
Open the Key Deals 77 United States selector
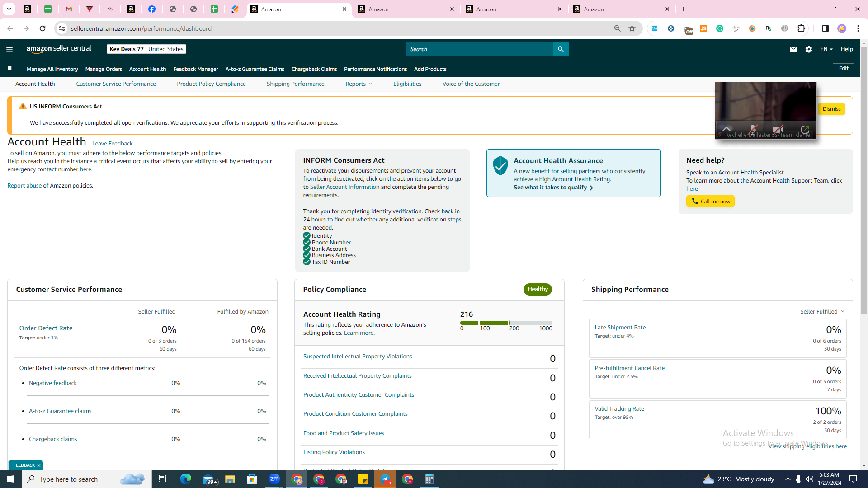[x=146, y=49]
